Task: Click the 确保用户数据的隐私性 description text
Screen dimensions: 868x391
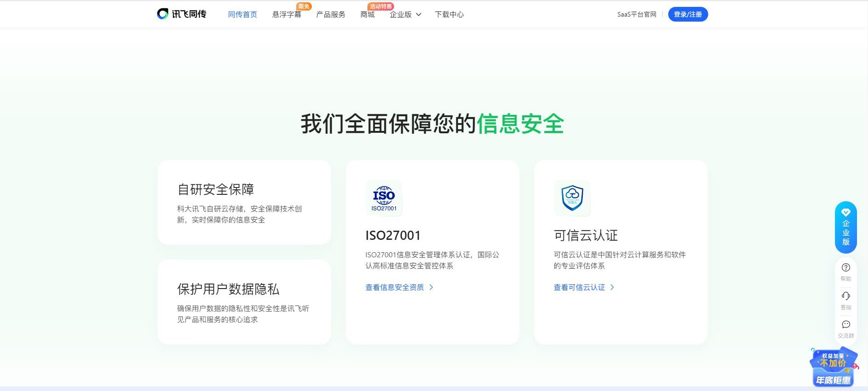Action: tap(243, 314)
